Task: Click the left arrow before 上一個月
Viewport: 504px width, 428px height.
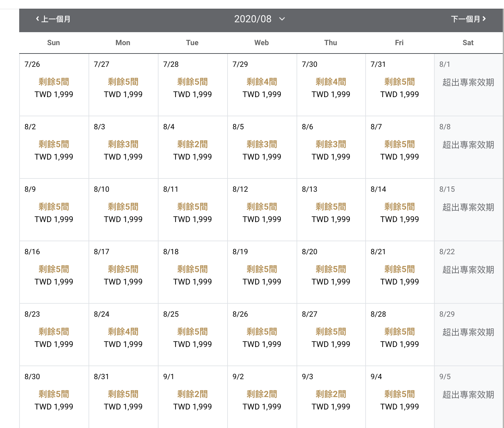Action: pos(37,19)
